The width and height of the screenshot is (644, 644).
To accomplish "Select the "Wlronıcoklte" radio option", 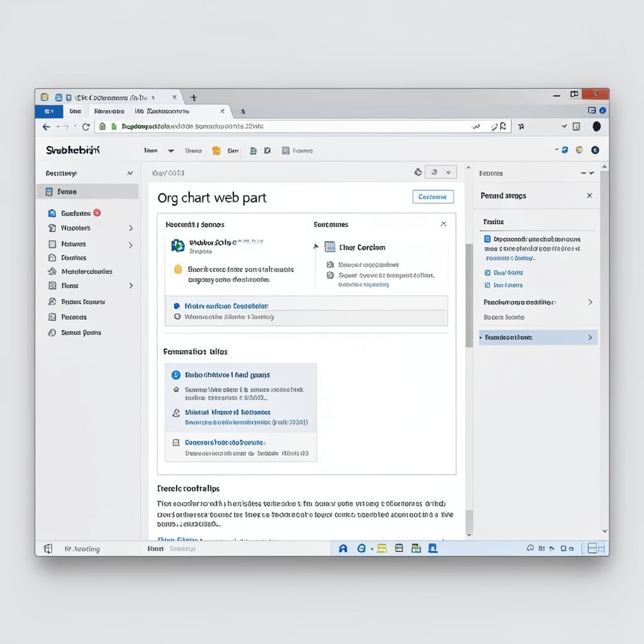I will [177, 317].
